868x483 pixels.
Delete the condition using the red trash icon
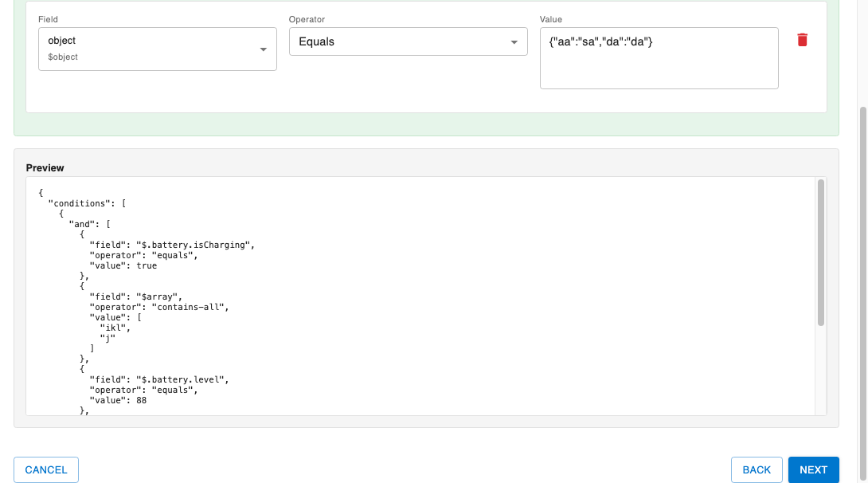click(802, 39)
